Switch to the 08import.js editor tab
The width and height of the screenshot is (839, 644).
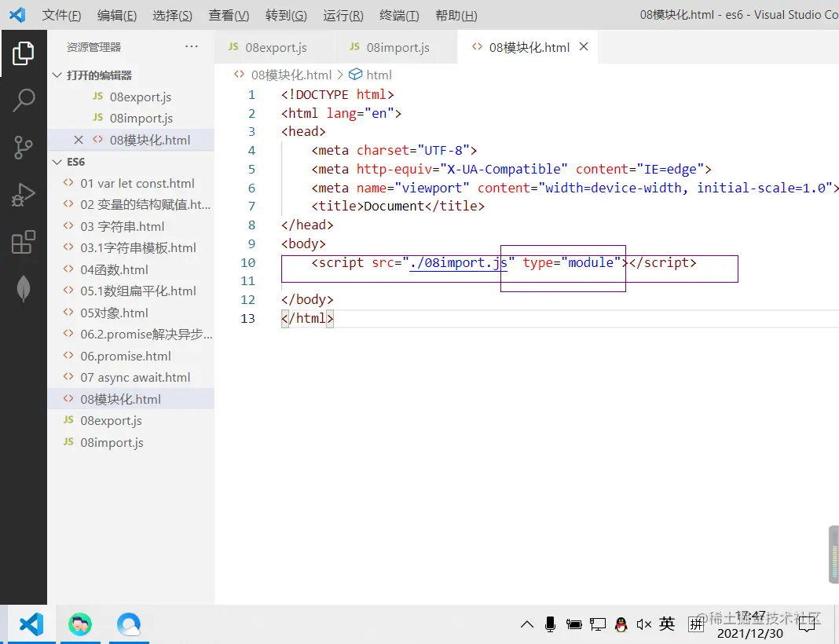[x=396, y=47]
